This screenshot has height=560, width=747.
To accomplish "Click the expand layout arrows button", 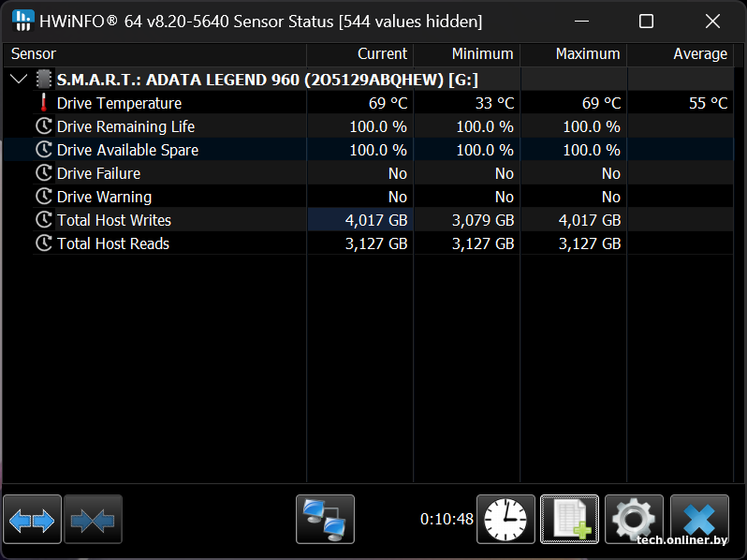I will [x=33, y=520].
